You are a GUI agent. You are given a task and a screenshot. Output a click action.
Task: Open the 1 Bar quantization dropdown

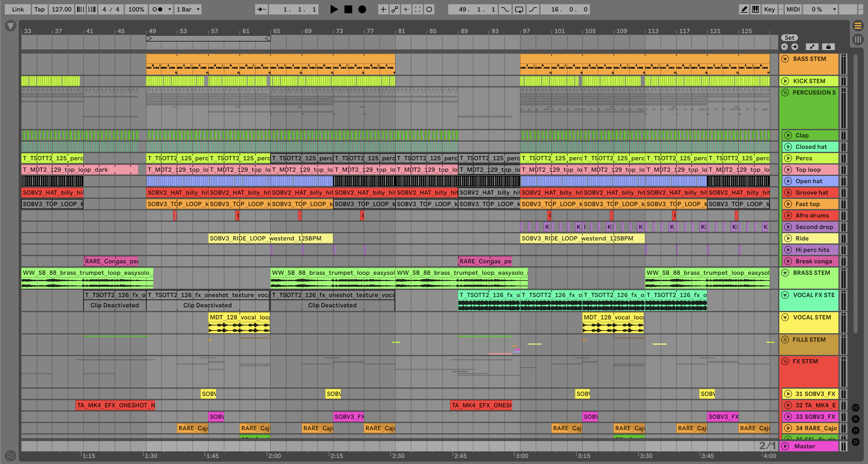point(188,9)
